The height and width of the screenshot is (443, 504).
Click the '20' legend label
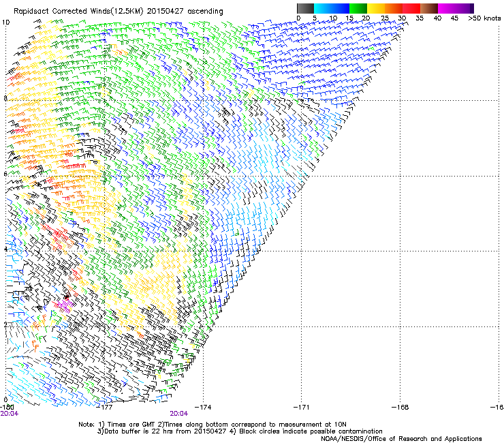[x=366, y=18]
